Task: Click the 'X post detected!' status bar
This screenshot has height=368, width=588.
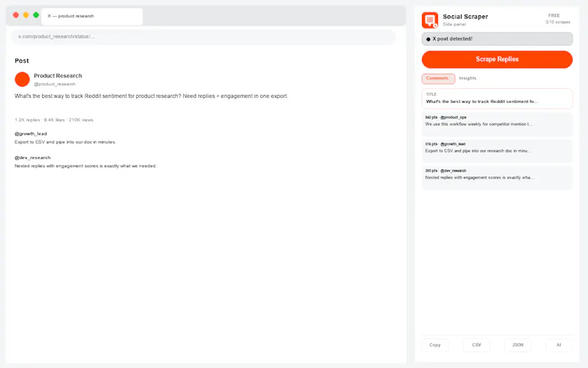Action: coord(497,39)
